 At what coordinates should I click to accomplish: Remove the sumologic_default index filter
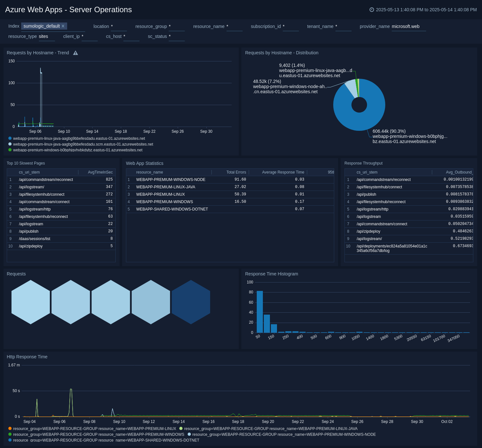point(63,26)
